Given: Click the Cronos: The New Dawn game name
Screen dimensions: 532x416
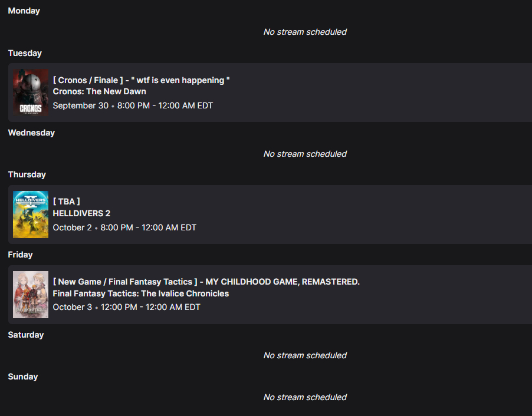Looking at the screenshot, I should click(99, 91).
